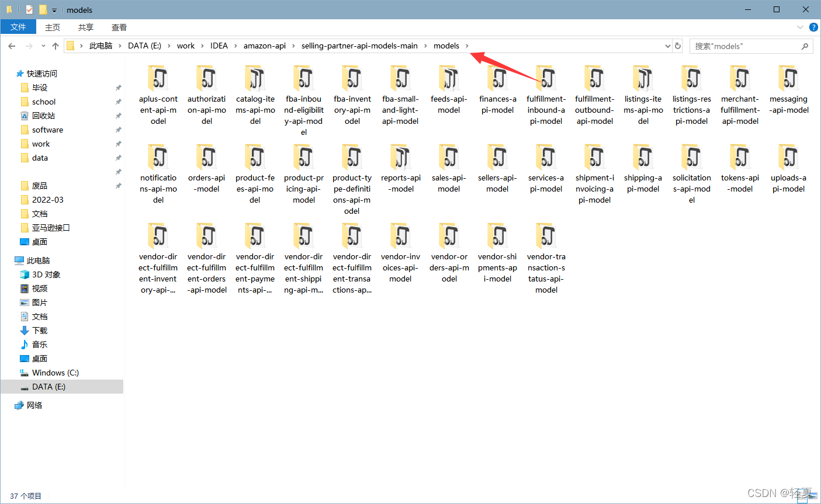Screen dimensions: 821x504
Task: Open the notifications-api-model folder
Action: [158, 173]
